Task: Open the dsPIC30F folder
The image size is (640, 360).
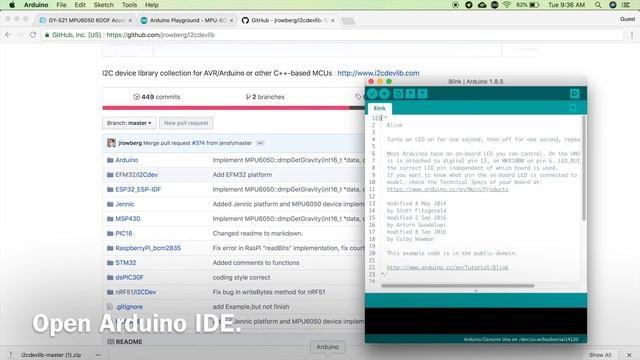Action: 129,278
